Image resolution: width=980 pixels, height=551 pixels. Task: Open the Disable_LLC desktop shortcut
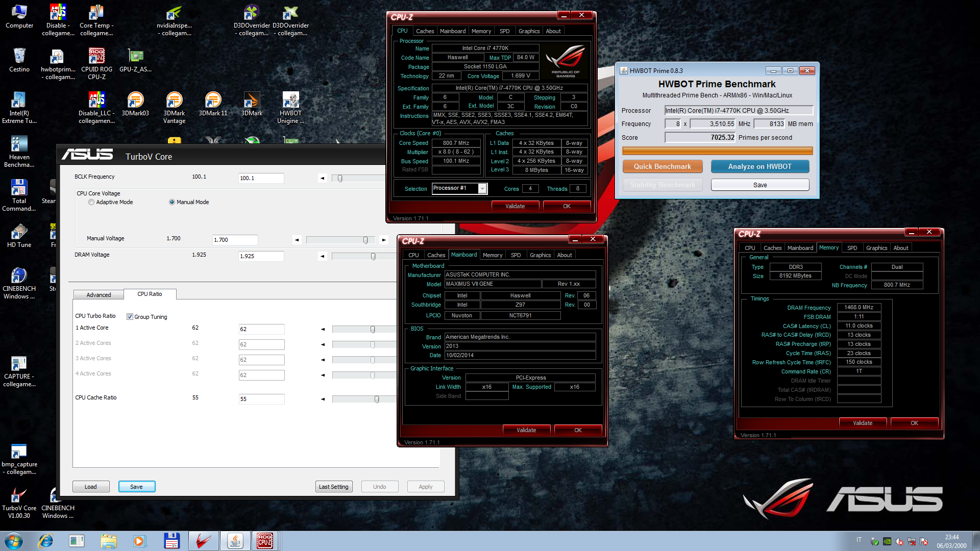coord(96,108)
